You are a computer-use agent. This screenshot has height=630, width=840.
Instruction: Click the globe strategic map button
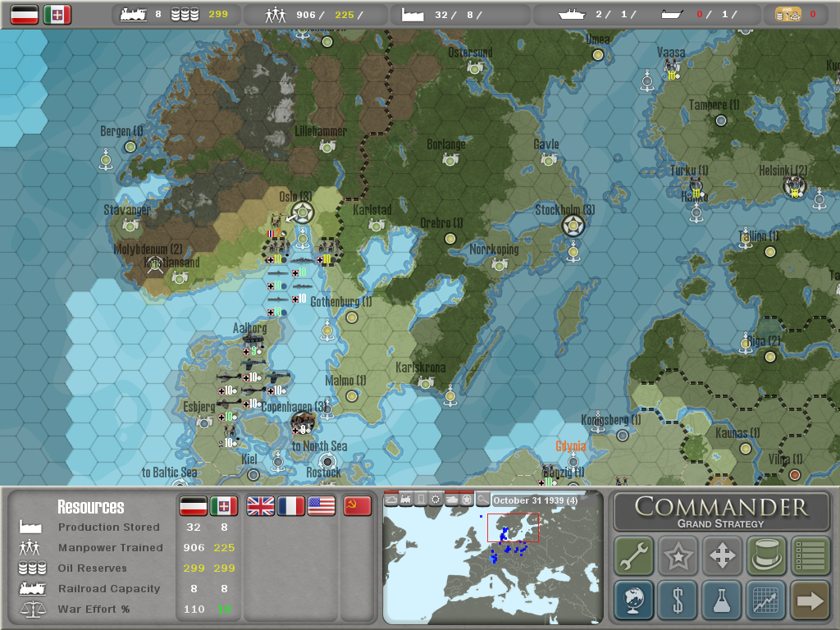[634, 600]
